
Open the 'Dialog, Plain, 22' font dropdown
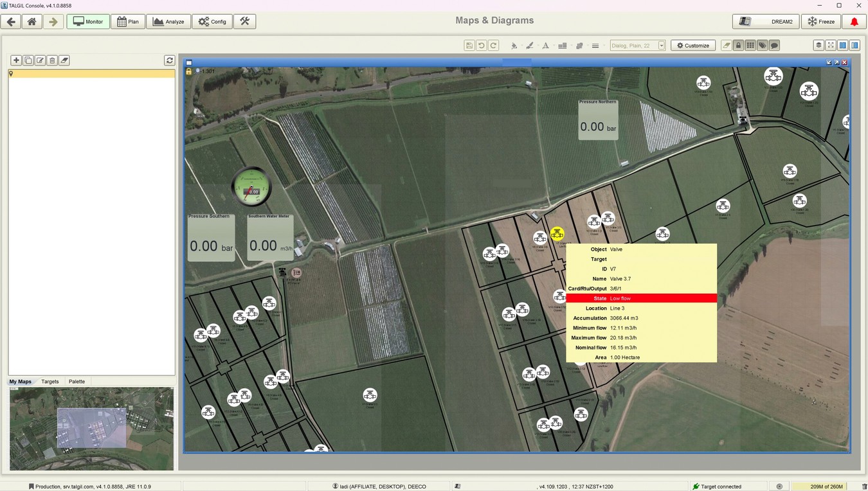pos(637,46)
